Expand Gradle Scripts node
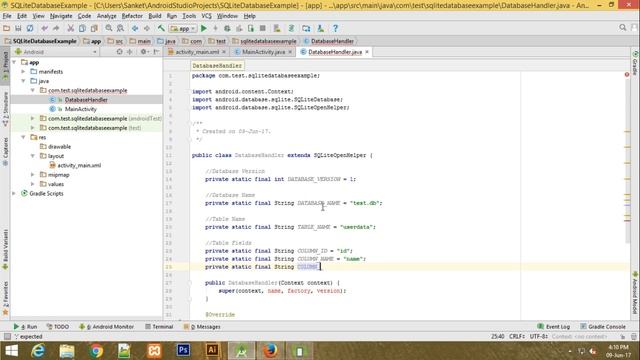The height and width of the screenshot is (360, 640). coord(14,193)
